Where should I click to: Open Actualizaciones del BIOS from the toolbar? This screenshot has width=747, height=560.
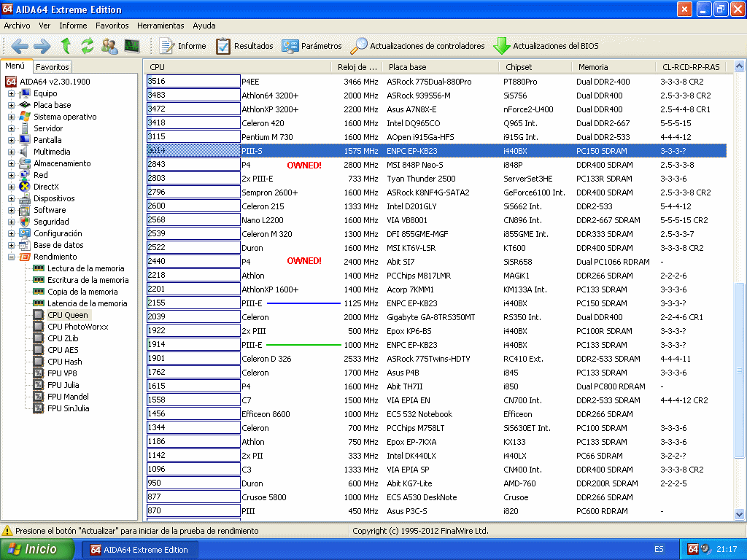click(546, 46)
